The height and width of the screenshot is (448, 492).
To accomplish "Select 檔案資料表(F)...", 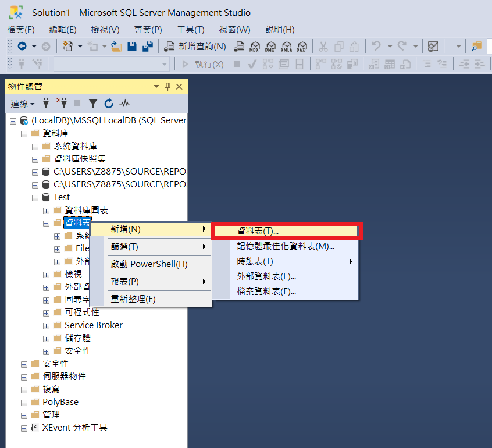I will pyautogui.click(x=286, y=291).
